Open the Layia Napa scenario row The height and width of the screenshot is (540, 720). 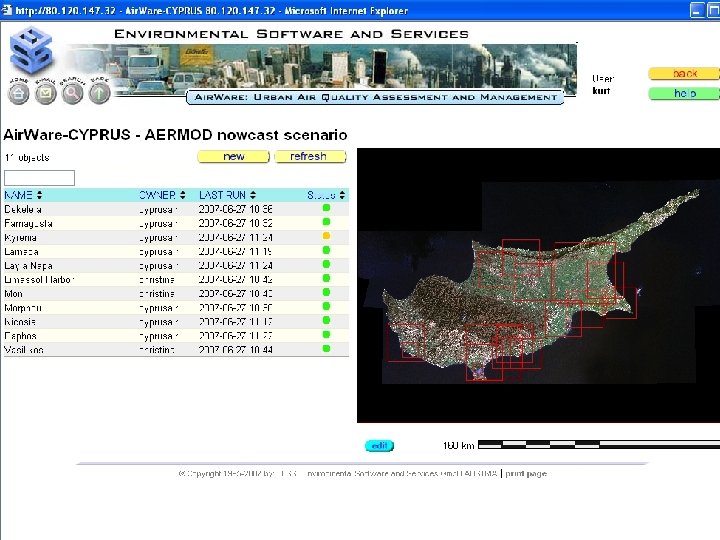coord(176,265)
